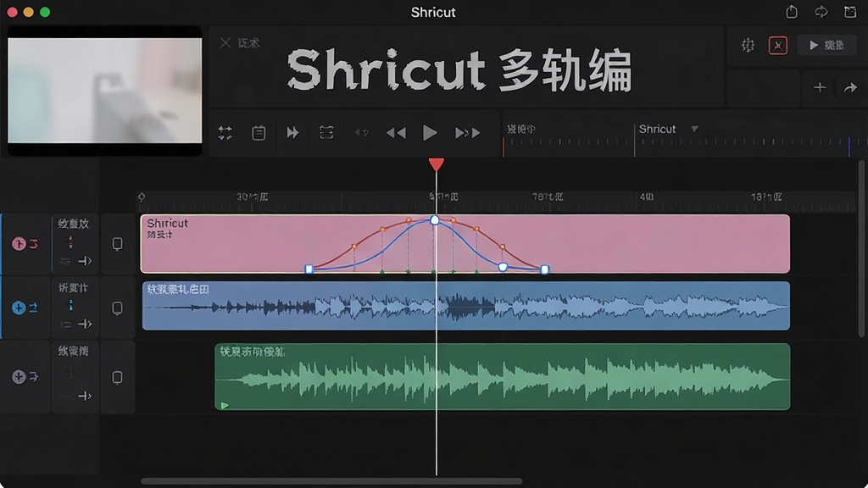Toggle the monitor icon on second track
Viewport: 868px width, 488px height.
click(x=117, y=308)
